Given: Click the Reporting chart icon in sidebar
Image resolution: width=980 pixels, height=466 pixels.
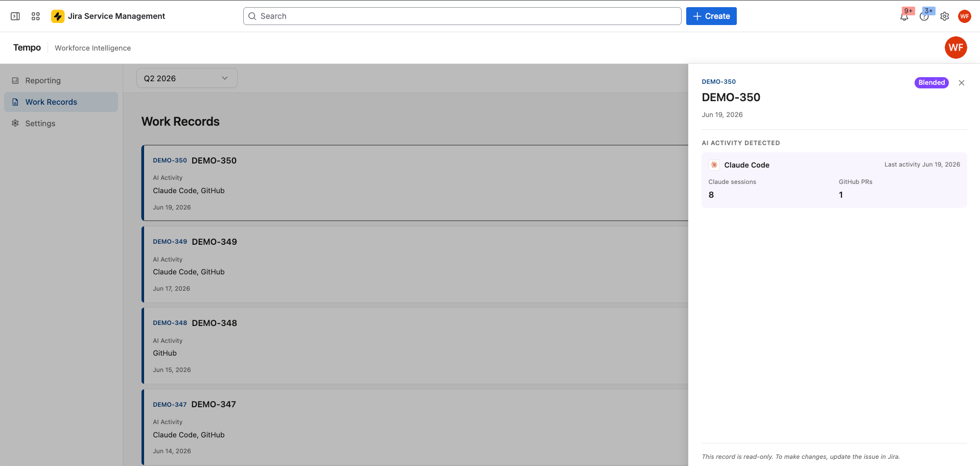Looking at the screenshot, I should [x=15, y=81].
